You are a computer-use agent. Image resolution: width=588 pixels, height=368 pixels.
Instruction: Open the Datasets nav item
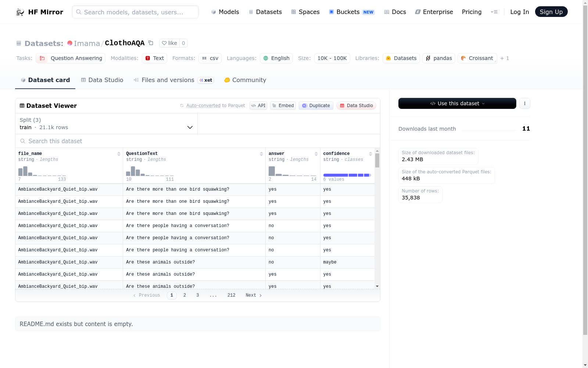point(265,12)
